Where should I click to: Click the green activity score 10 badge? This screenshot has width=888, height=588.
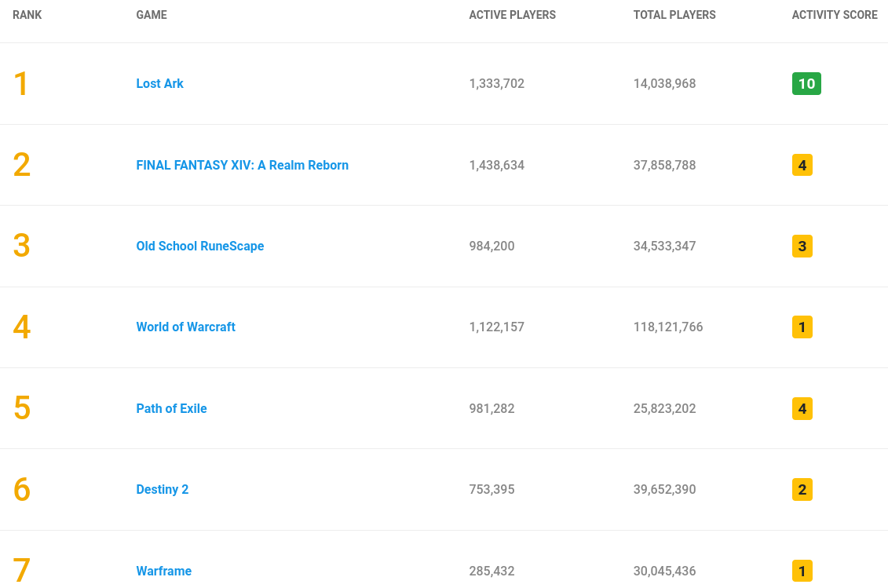pyautogui.click(x=806, y=84)
